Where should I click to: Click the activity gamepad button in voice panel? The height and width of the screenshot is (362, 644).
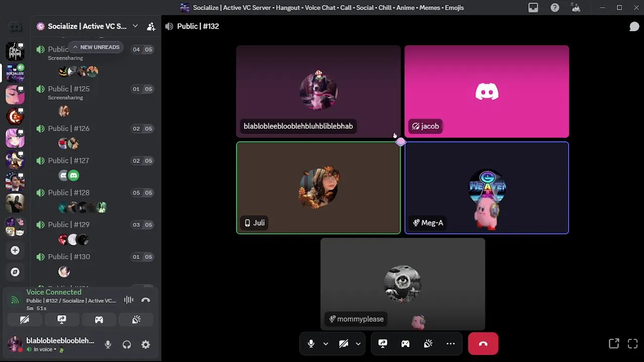tap(99, 319)
